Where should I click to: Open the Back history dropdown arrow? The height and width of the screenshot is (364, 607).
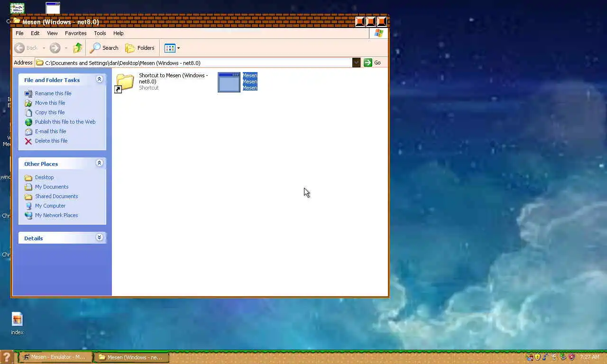44,48
